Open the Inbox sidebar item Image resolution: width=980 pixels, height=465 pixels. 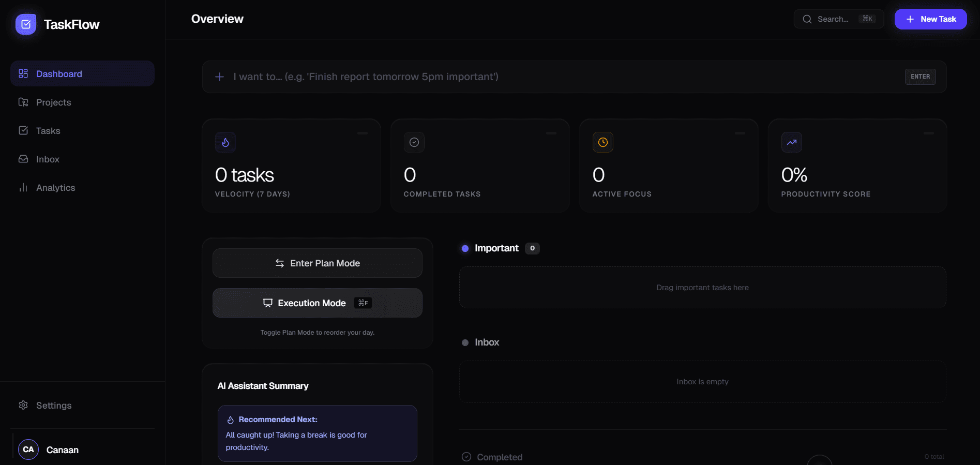(x=82, y=159)
